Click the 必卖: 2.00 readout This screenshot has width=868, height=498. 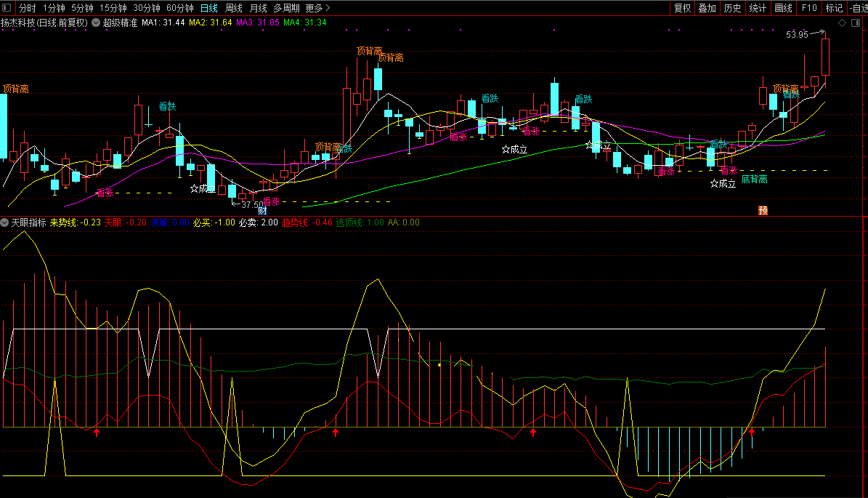pos(259,222)
